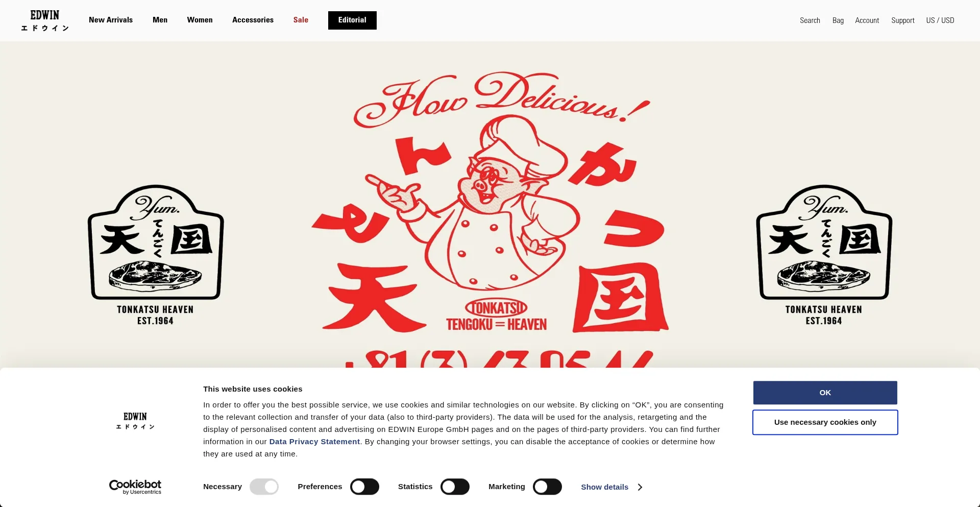
Task: Expand Show details chevron arrow
Action: click(640, 487)
